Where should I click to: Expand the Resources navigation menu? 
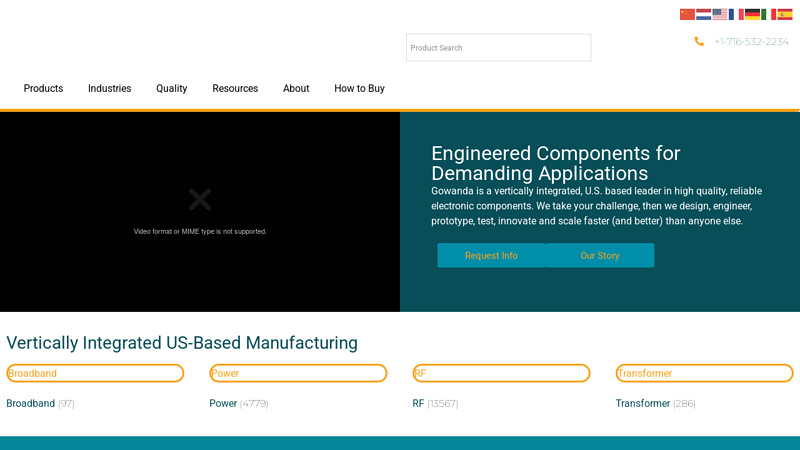coord(235,89)
